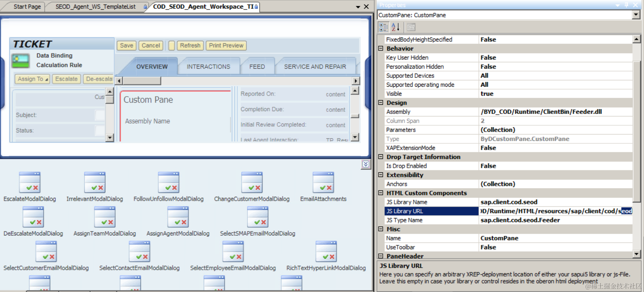The image size is (644, 292).
Task: Select the JS Library Name value
Action: (556, 202)
